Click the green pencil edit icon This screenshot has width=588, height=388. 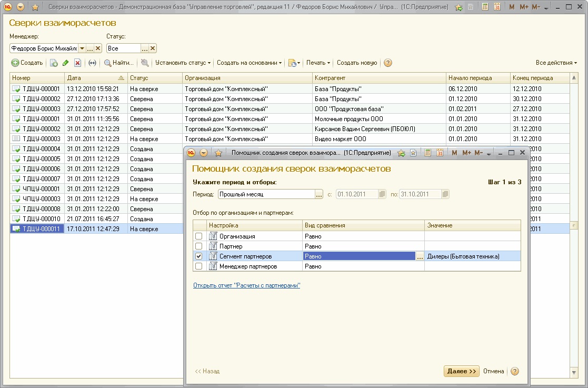[x=66, y=63]
